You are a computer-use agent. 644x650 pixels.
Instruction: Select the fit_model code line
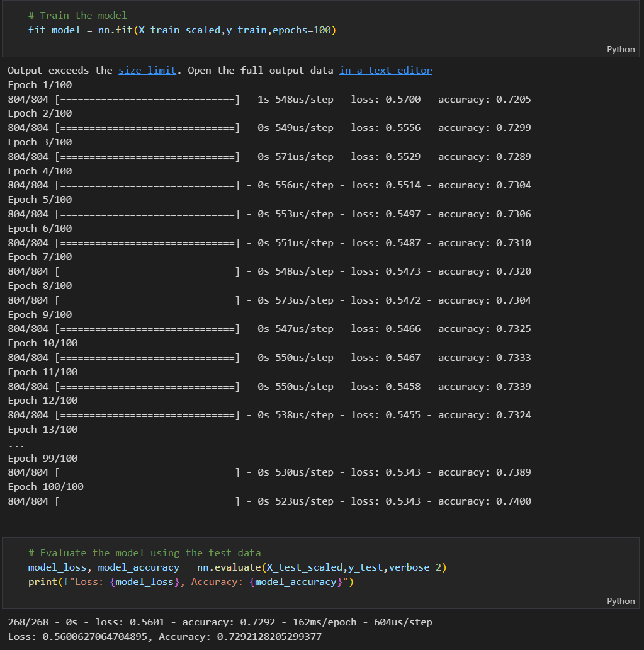pyautogui.click(x=183, y=30)
